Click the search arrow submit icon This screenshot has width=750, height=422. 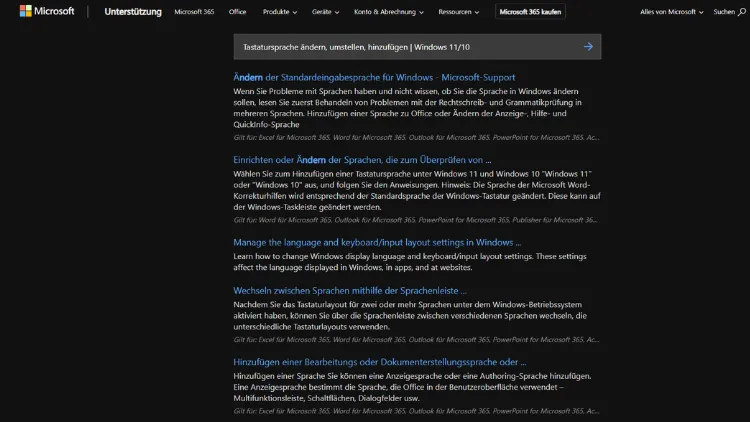(588, 47)
